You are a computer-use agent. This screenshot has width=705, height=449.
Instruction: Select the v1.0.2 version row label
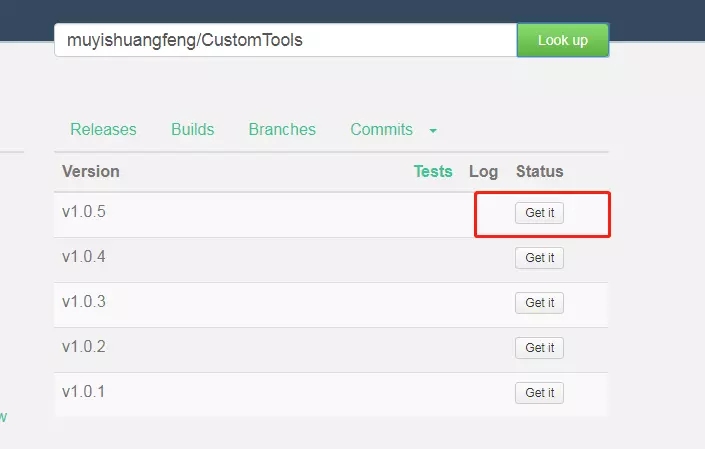84,346
